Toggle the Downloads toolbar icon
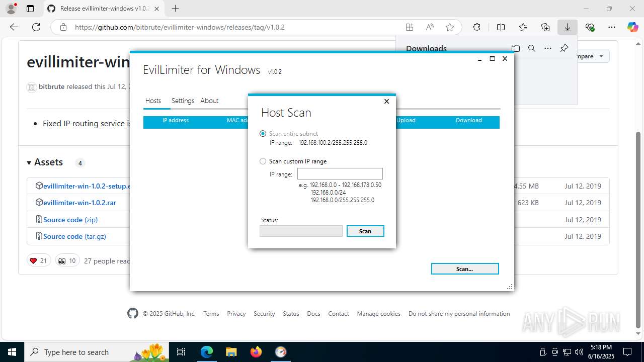 (568, 27)
